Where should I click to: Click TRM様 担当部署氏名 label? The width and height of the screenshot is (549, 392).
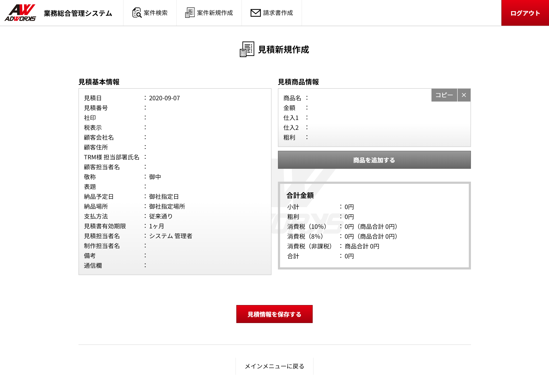click(112, 157)
